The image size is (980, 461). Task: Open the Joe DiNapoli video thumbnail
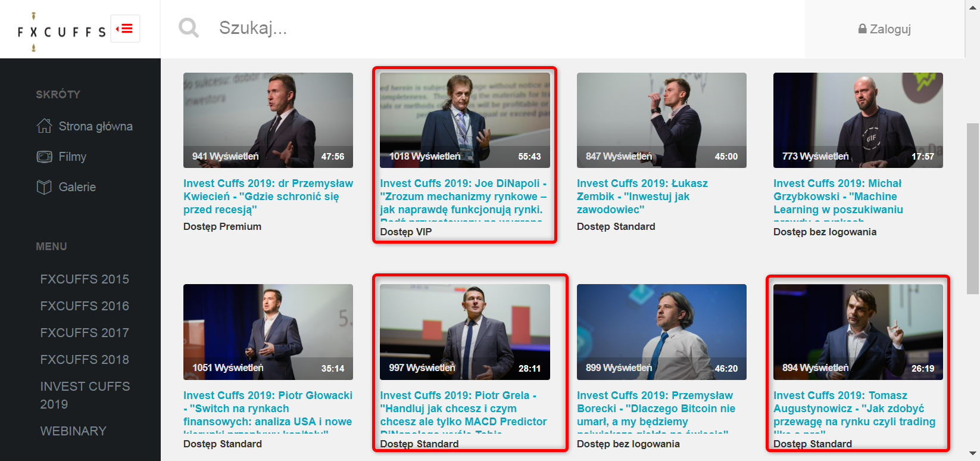pyautogui.click(x=464, y=120)
